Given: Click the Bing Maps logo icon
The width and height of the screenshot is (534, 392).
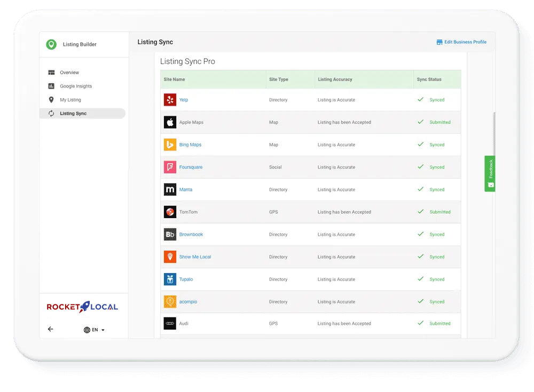Looking at the screenshot, I should [x=170, y=145].
